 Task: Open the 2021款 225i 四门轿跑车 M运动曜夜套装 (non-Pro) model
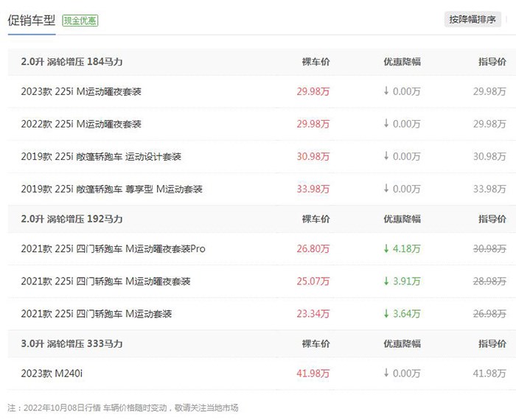[x=105, y=281]
